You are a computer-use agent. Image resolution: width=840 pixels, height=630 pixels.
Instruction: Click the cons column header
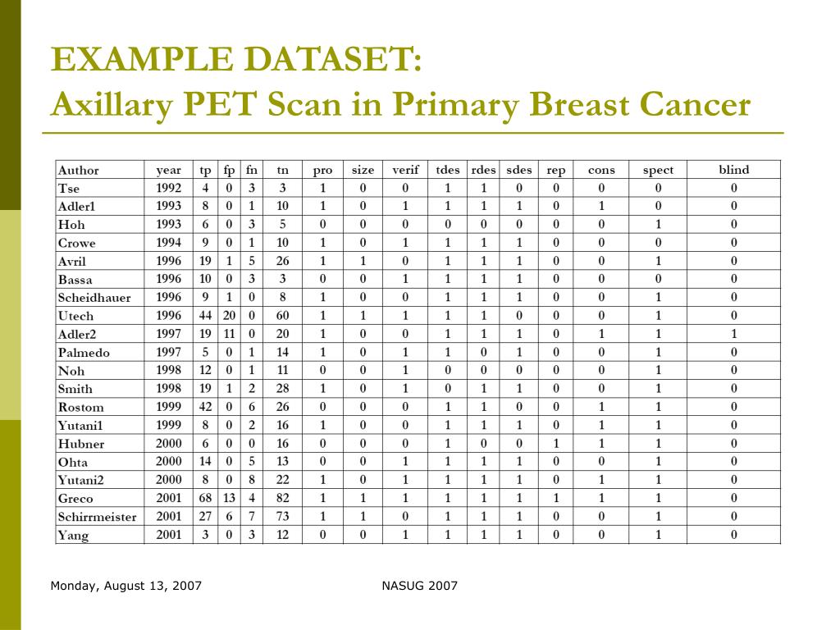point(601,171)
